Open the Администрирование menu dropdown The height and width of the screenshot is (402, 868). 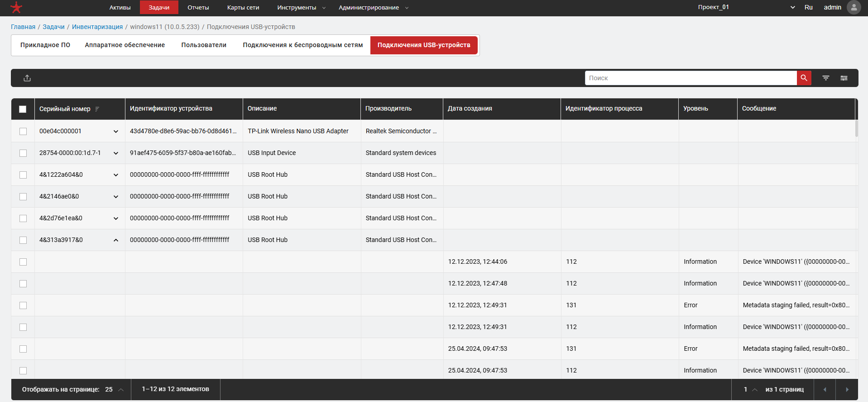pyautogui.click(x=374, y=7)
